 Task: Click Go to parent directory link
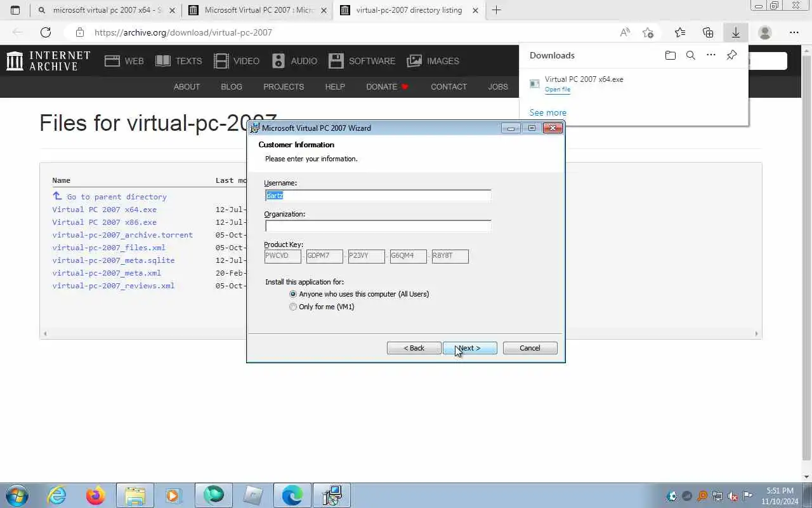(117, 197)
